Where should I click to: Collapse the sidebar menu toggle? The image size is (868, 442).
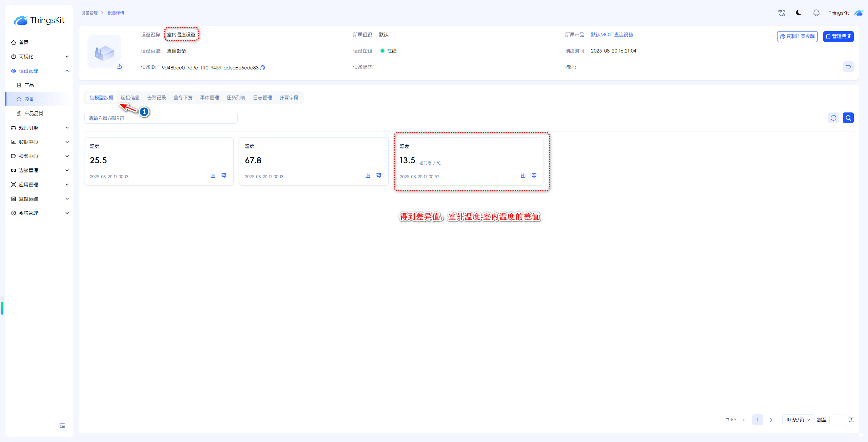coord(62,426)
